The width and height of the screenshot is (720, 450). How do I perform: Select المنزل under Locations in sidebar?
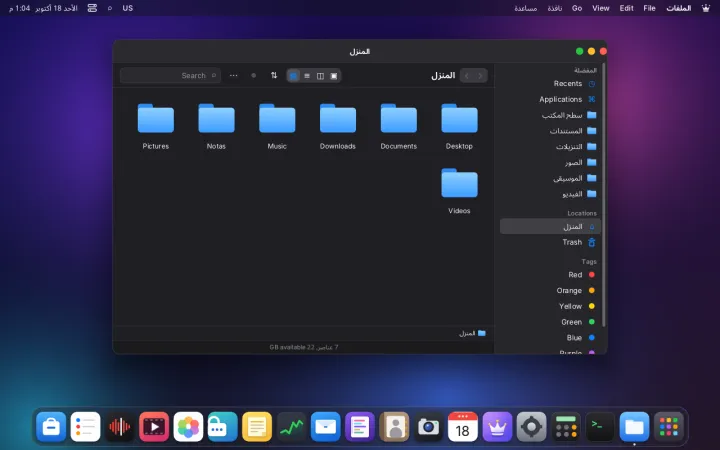coord(551,226)
